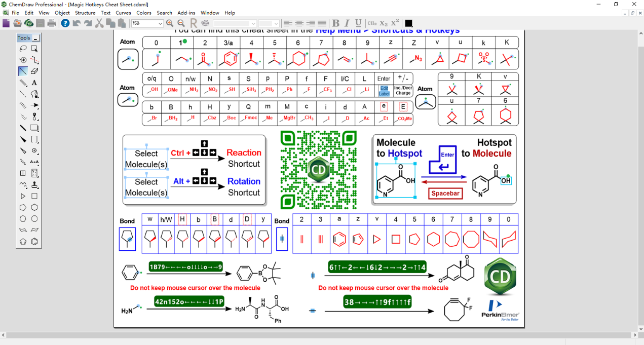Toggle Italic text formatting
Image resolution: width=644 pixels, height=345 pixels.
(x=347, y=23)
